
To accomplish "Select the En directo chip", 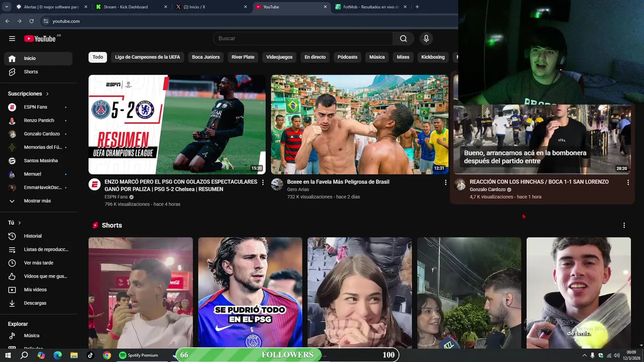I will (315, 57).
